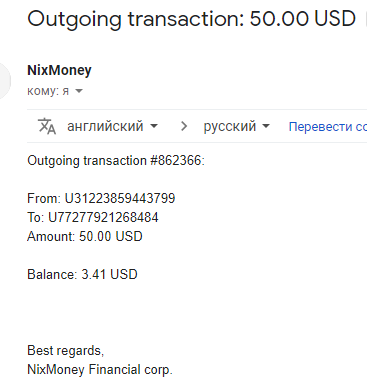This screenshot has width=367, height=391.
Task: Click sender account number U31223859443799
Action: (120, 199)
